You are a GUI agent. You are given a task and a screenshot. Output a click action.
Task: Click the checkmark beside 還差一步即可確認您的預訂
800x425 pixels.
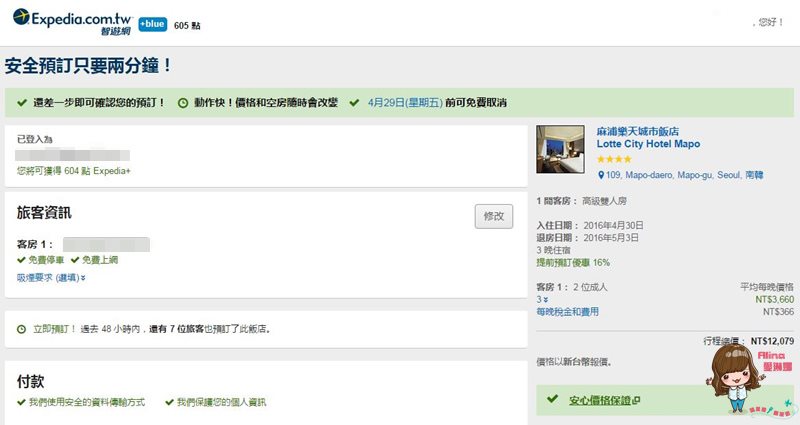point(22,103)
